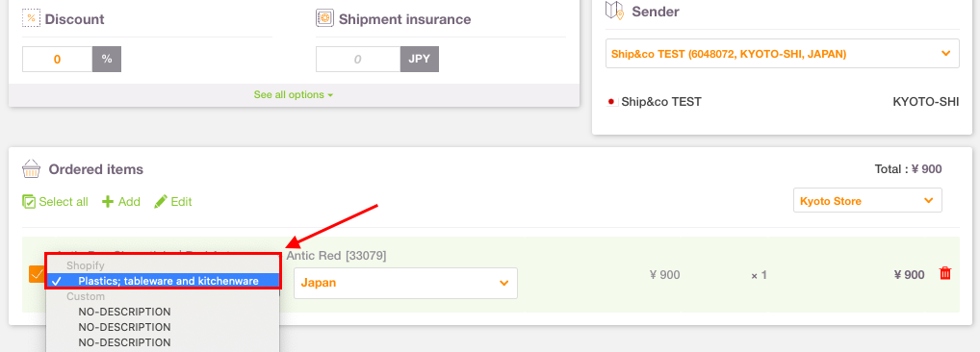The image size is (980, 352).
Task: Toggle the Select all checkbox
Action: click(x=29, y=202)
